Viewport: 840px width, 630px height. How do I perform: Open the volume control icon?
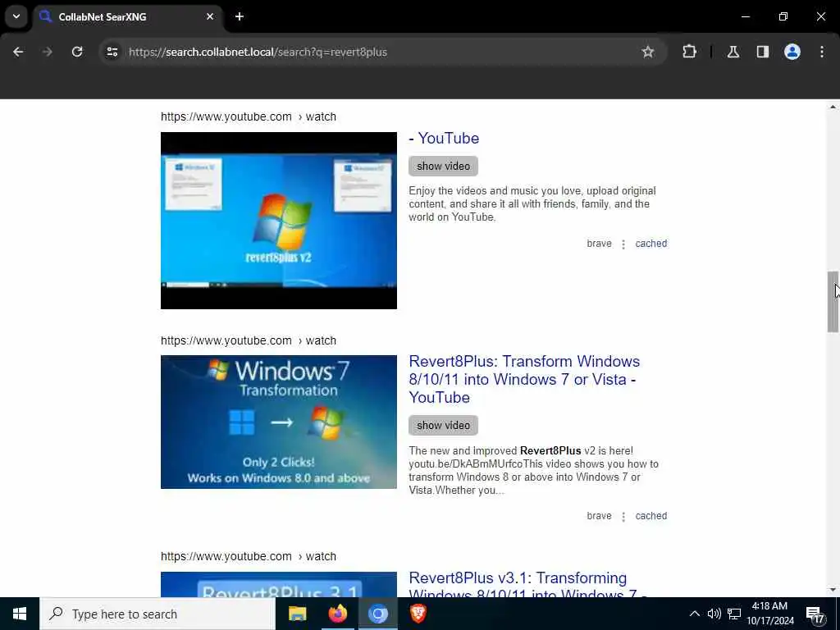(x=714, y=614)
